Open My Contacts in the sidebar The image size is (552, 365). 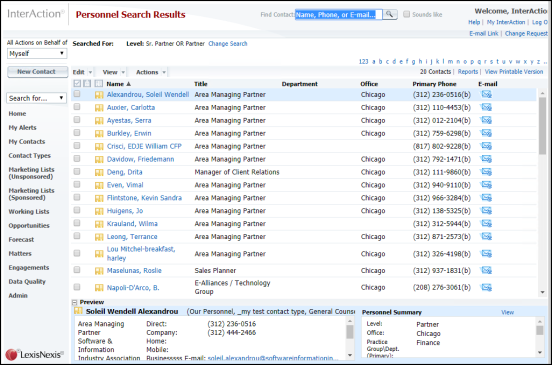(27, 141)
